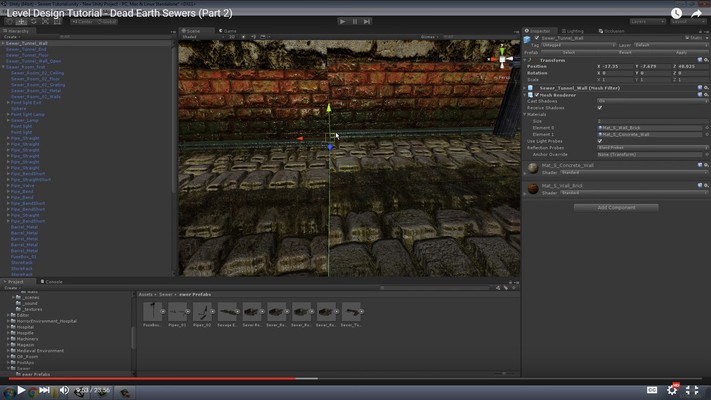
Task: Select the Scale tool in Unity toolbar
Action: point(45,21)
